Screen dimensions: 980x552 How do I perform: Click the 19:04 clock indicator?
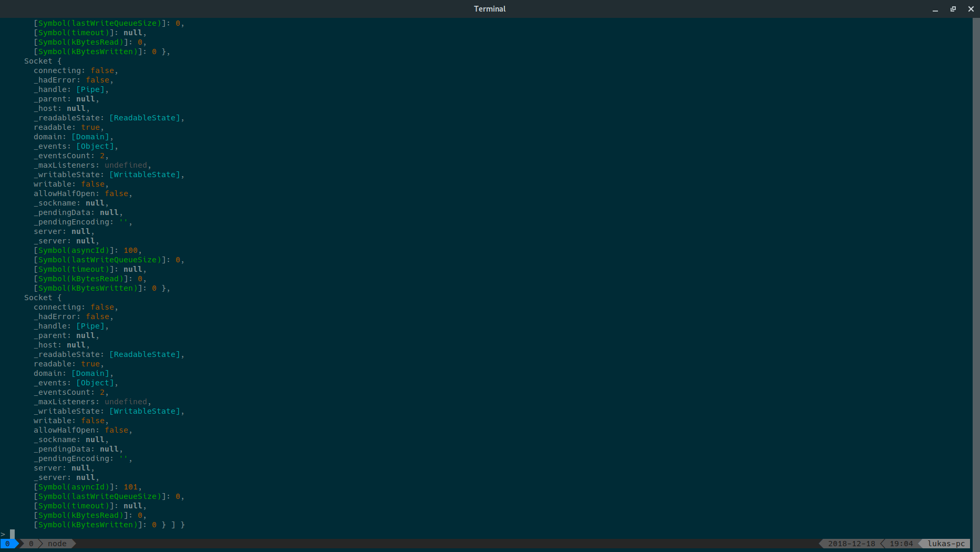pyautogui.click(x=901, y=544)
